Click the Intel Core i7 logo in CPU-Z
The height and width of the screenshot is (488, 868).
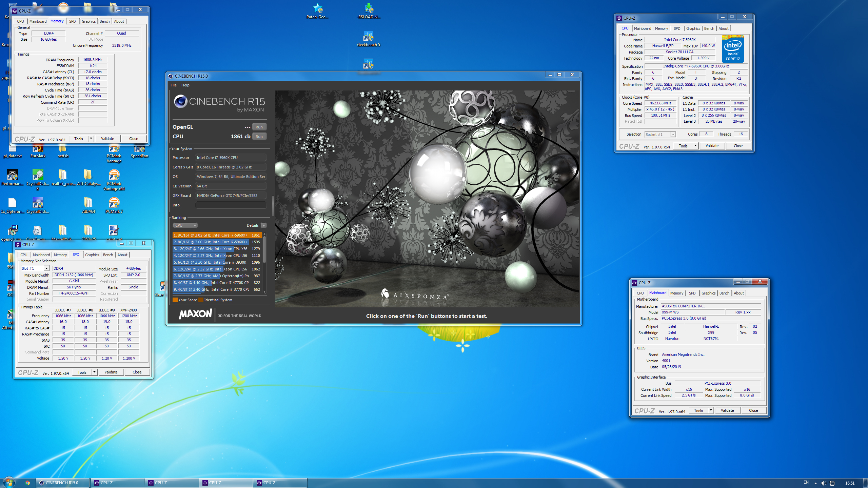click(733, 49)
